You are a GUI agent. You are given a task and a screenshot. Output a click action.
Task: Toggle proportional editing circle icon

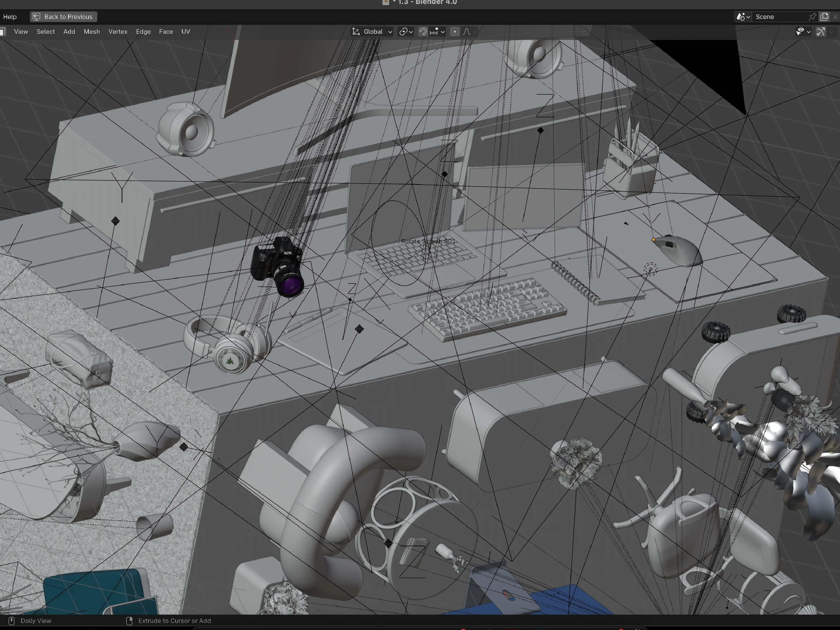coord(455,32)
